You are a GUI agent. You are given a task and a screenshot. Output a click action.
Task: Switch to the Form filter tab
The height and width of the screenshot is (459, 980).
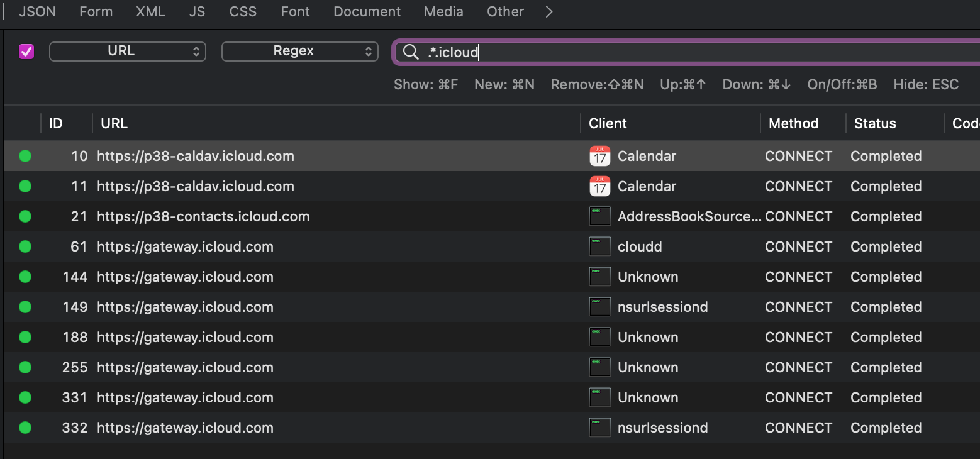[96, 11]
